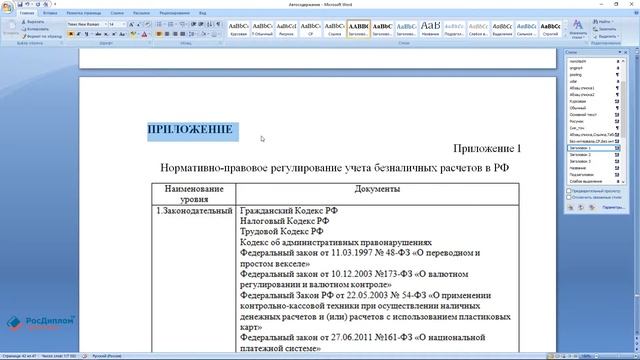Enable Предварительный просмотр checkbox

point(569,191)
